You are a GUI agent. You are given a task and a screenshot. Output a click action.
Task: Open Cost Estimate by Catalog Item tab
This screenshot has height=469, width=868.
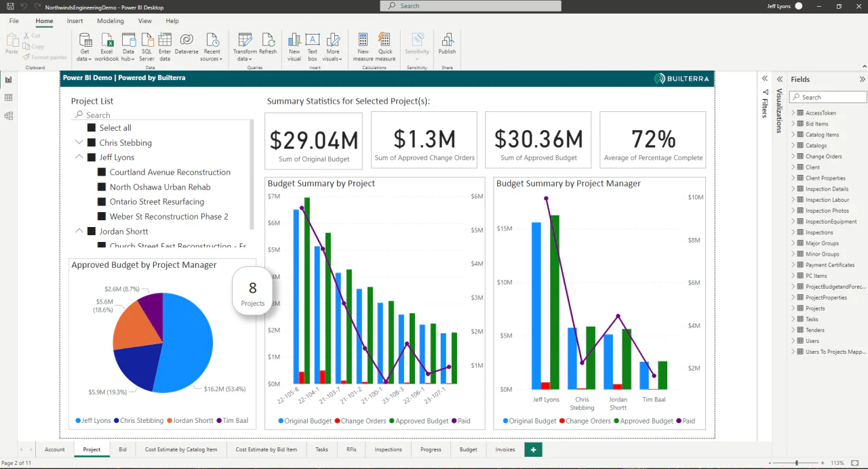(181, 449)
